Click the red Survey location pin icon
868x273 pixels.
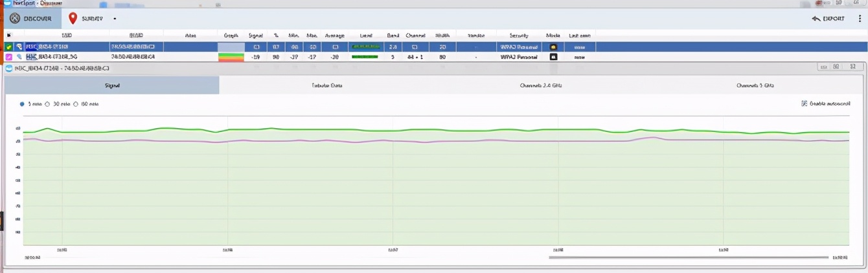[x=73, y=18]
